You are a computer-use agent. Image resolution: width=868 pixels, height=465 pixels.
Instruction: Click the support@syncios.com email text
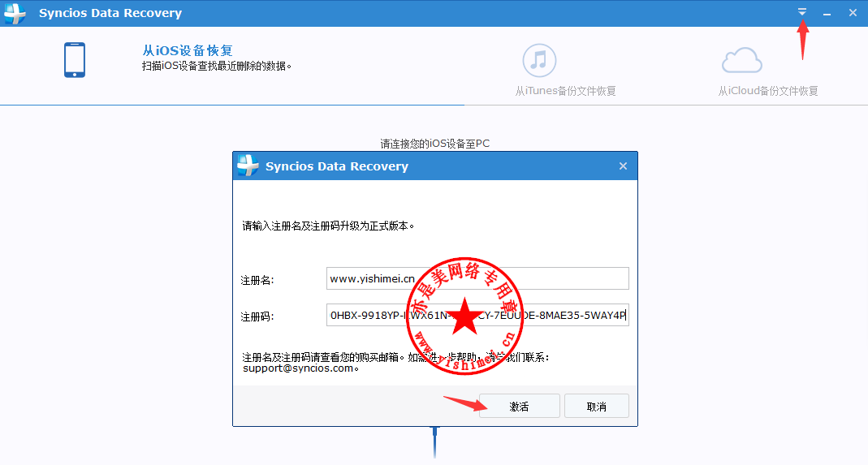[x=298, y=368]
